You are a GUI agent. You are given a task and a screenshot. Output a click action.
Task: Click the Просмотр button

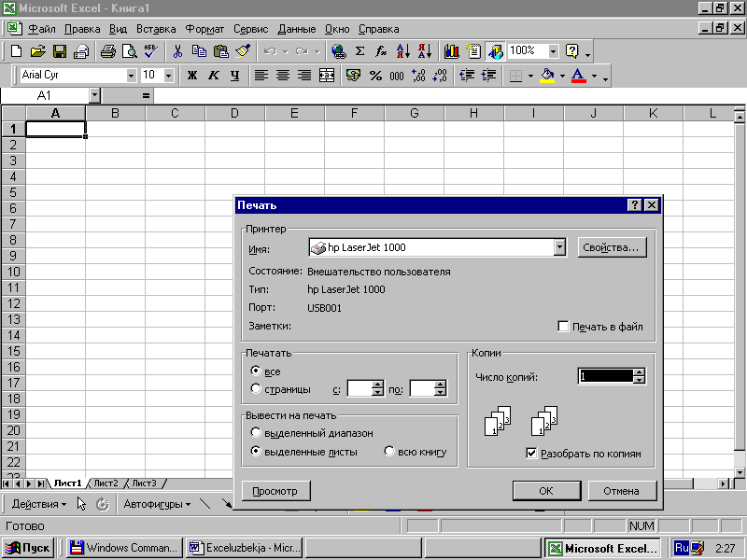pyautogui.click(x=275, y=491)
